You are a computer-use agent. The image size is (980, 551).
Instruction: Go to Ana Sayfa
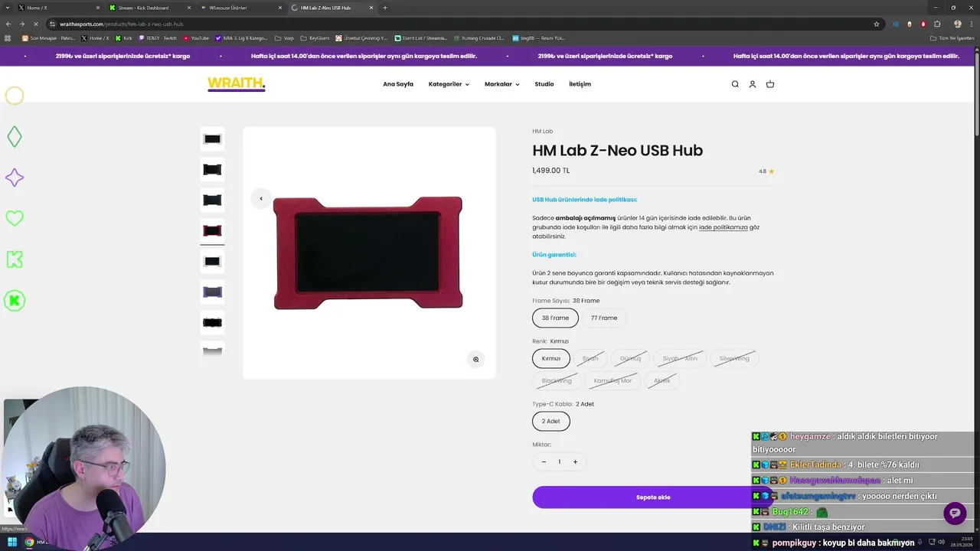click(x=398, y=84)
